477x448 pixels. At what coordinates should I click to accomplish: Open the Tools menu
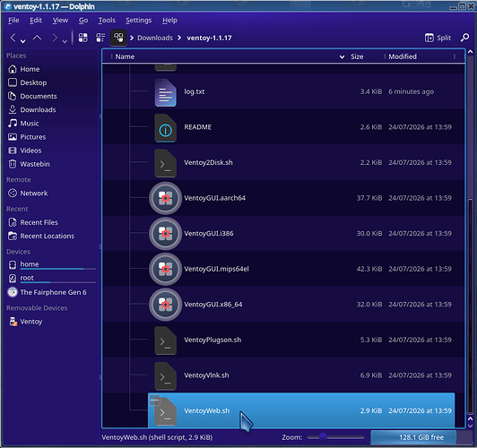click(107, 20)
